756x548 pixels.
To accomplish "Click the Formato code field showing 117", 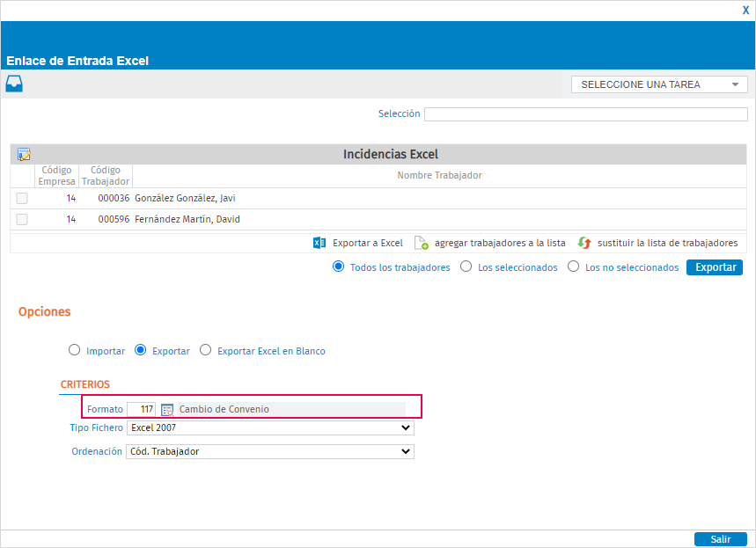I will point(142,409).
